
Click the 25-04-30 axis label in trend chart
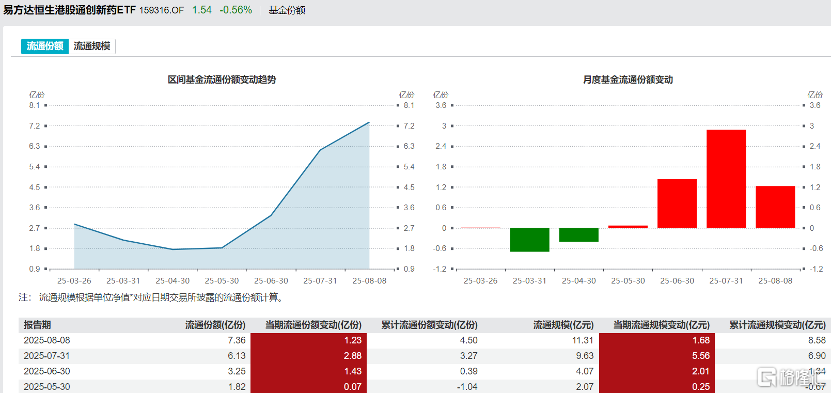pyautogui.click(x=172, y=280)
